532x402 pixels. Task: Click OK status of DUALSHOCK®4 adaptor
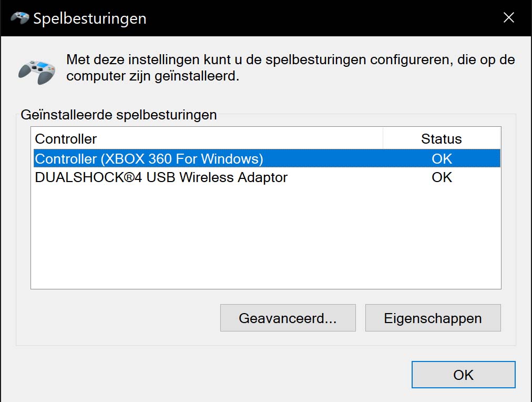click(x=442, y=177)
